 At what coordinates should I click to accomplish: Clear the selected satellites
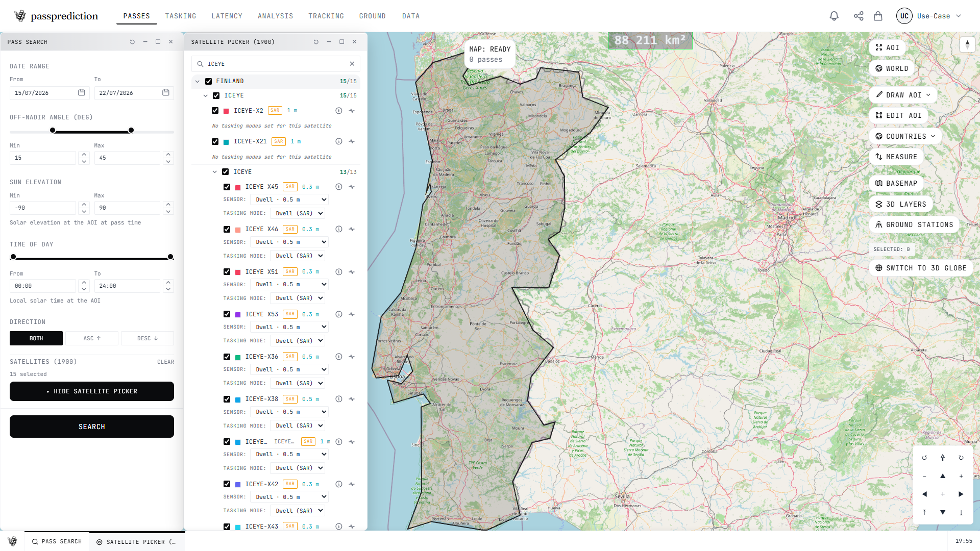pyautogui.click(x=165, y=362)
